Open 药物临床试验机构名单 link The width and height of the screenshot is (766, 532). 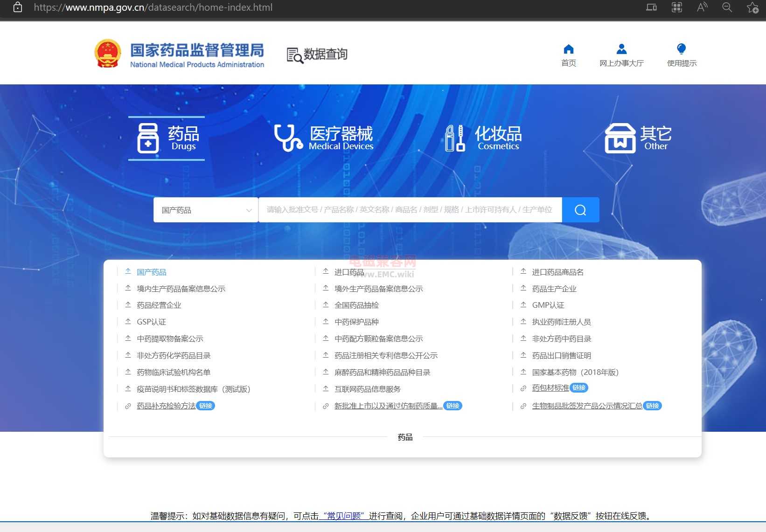pos(174,372)
